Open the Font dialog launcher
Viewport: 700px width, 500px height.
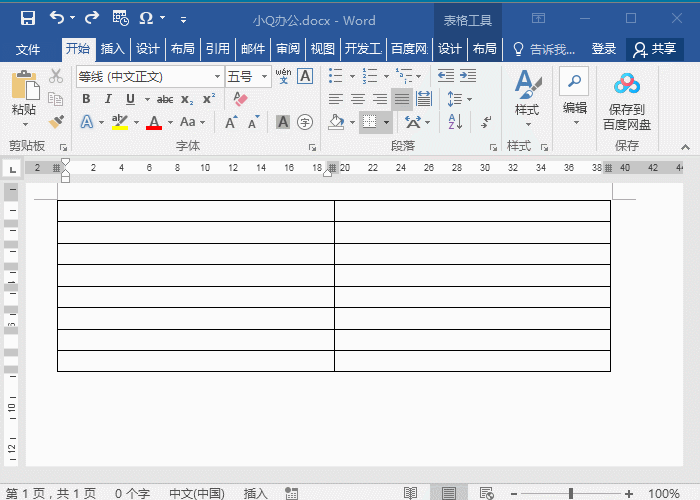click(312, 147)
